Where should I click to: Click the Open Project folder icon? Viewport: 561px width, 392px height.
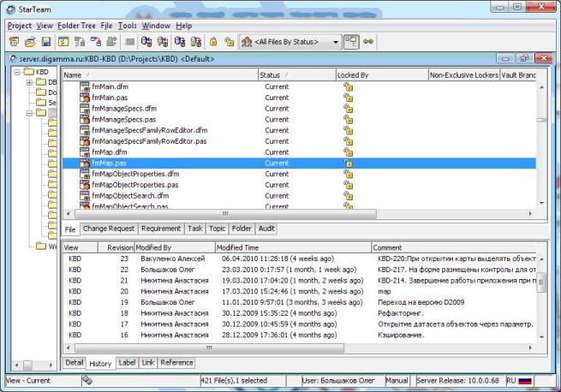pyautogui.click(x=30, y=42)
